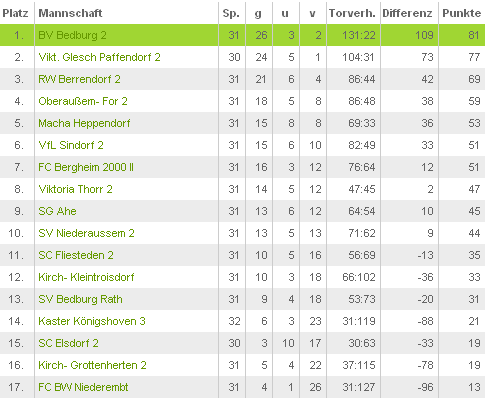This screenshot has height=398, width=485.
Task: Open Kirch- Grottenherten 2 team link
Action: point(92,365)
